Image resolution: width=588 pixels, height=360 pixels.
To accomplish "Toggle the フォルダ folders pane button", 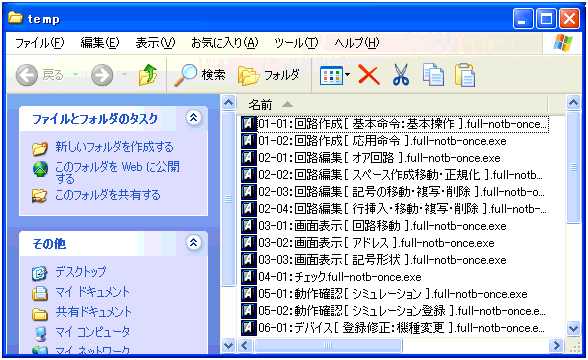I will click(268, 75).
